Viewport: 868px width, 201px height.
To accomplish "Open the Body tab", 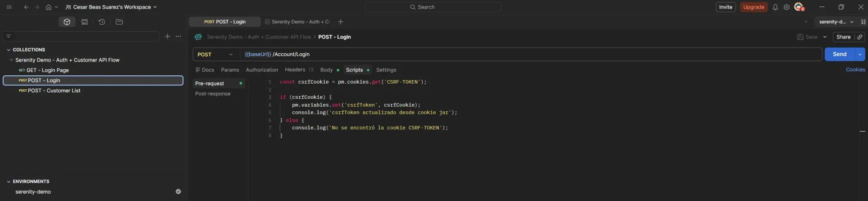I will 329,70.
